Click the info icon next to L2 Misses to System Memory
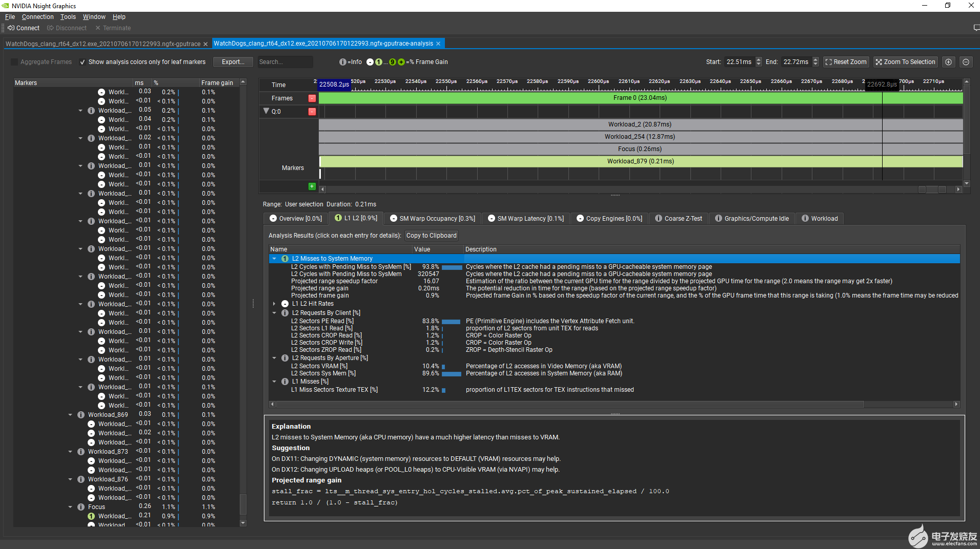This screenshot has height=549, width=980. coord(285,259)
